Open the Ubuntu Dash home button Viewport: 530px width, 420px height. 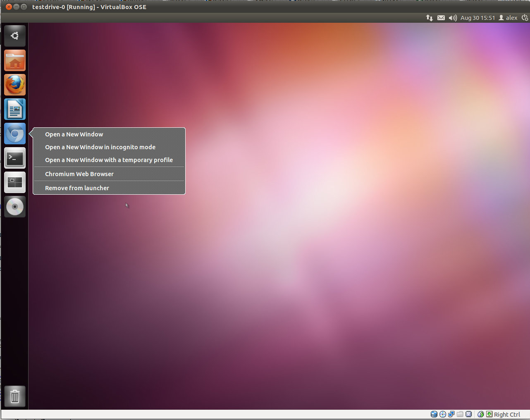[15, 36]
